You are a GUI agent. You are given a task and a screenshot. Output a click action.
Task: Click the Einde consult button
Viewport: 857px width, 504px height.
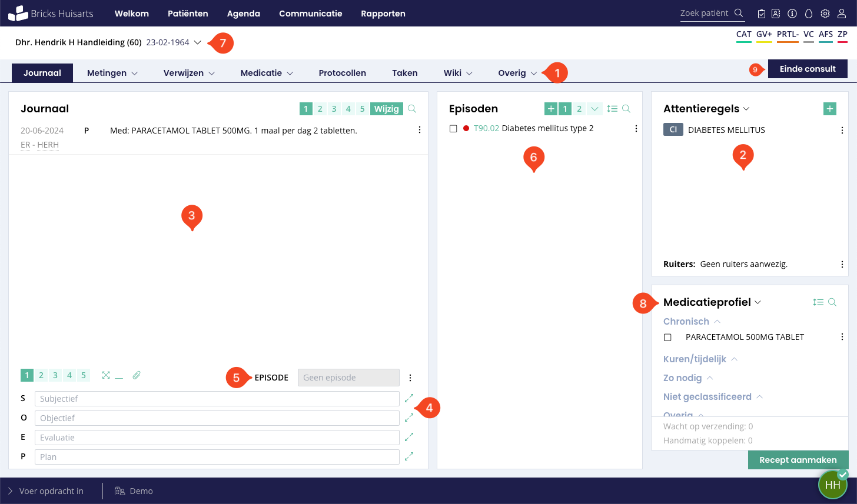point(808,69)
